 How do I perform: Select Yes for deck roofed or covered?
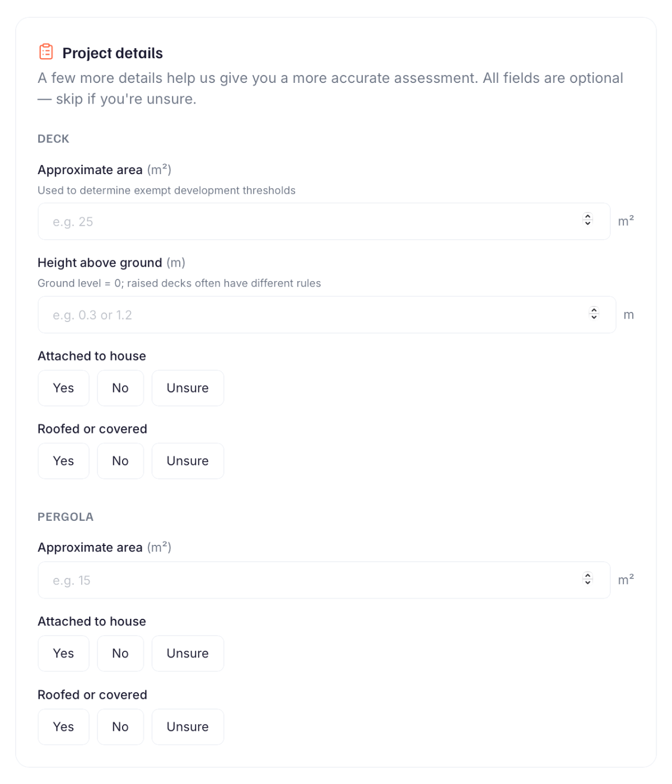click(x=63, y=461)
